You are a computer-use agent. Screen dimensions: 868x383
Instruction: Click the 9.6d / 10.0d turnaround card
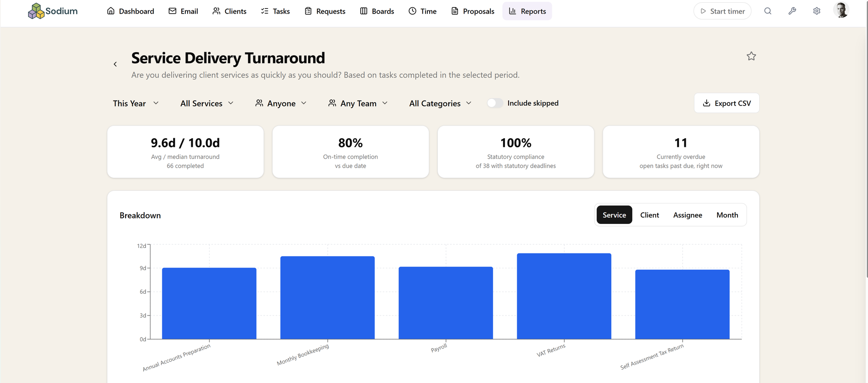pos(185,152)
